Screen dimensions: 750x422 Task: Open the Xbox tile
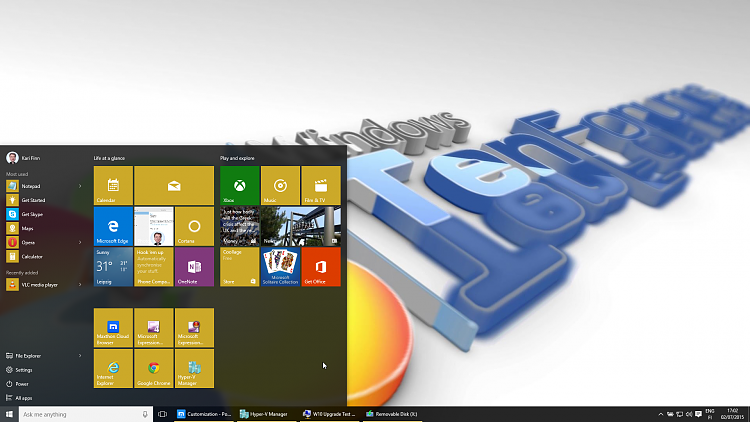pos(240,186)
